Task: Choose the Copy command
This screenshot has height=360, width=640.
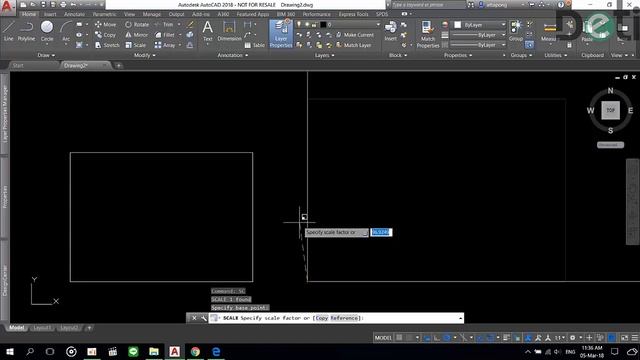Action: [x=106, y=35]
